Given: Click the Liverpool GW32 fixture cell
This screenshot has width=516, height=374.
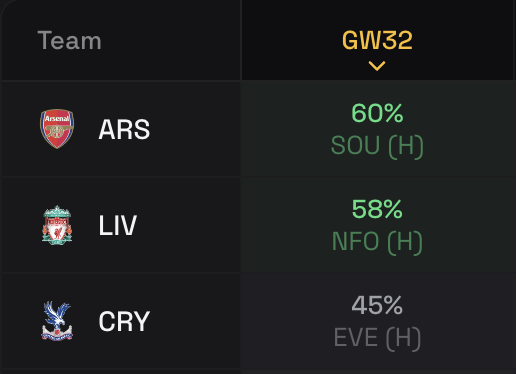Looking at the screenshot, I should [379, 225].
